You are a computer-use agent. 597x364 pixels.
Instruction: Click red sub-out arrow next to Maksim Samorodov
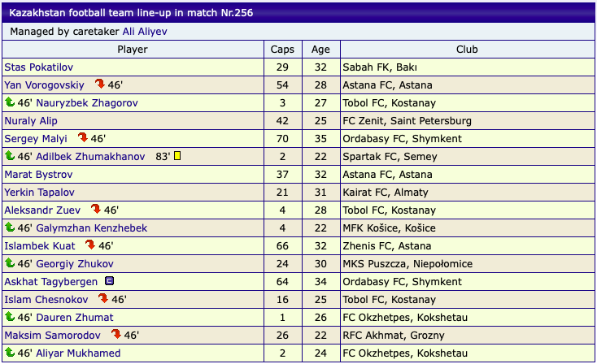pos(116,334)
